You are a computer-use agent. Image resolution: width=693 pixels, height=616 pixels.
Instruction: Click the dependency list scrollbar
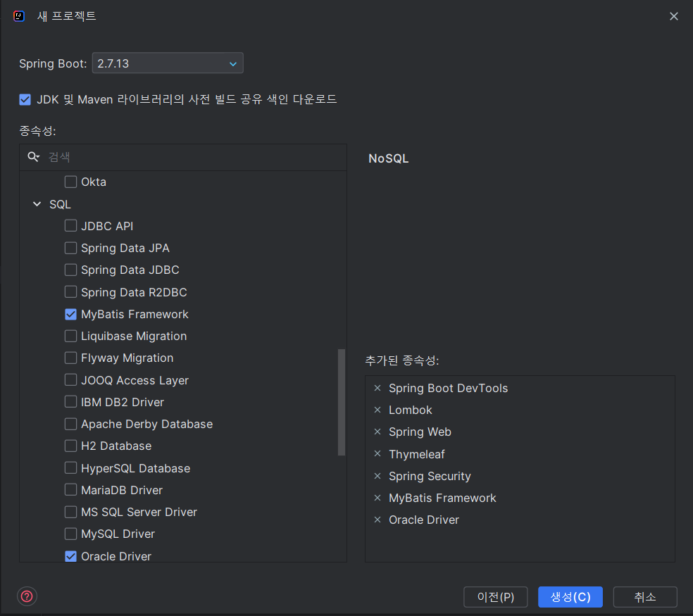tap(341, 402)
